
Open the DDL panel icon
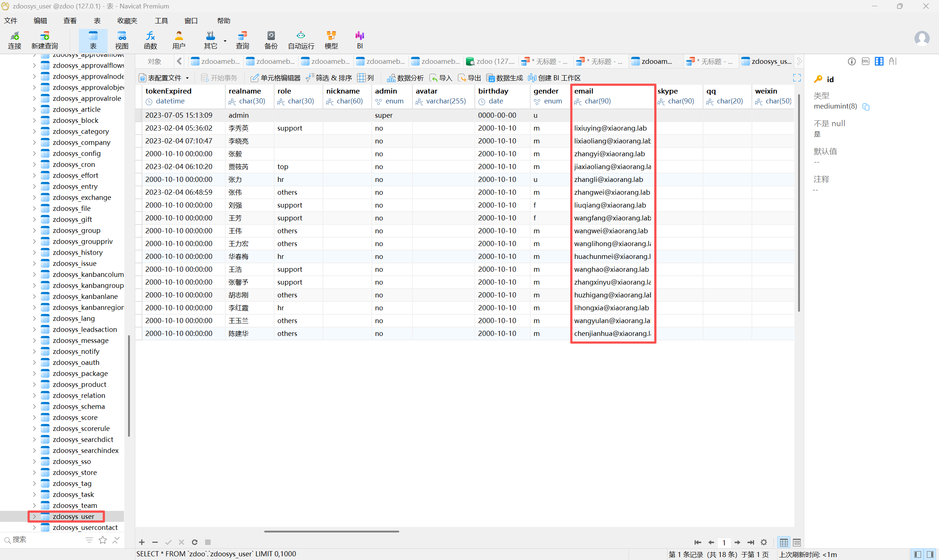(865, 61)
